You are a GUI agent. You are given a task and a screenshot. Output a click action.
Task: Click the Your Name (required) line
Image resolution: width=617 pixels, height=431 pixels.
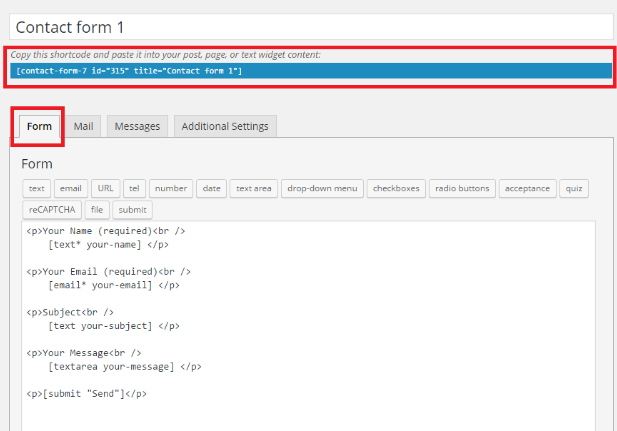click(105, 231)
